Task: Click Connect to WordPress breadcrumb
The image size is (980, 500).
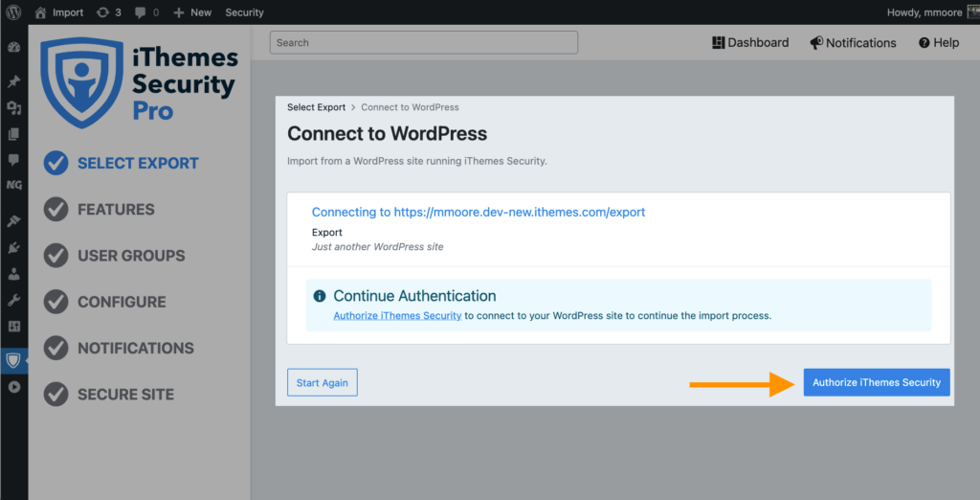Action: pos(410,107)
